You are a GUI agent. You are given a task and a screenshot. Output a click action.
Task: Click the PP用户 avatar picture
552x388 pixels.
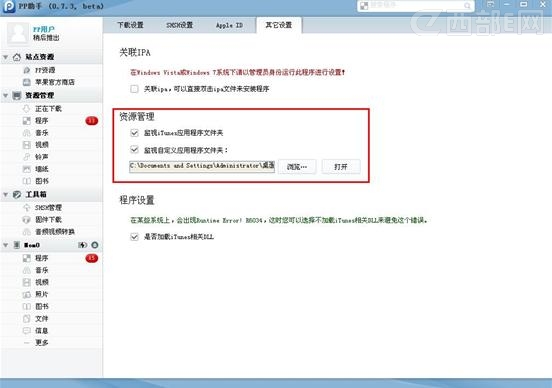18,34
